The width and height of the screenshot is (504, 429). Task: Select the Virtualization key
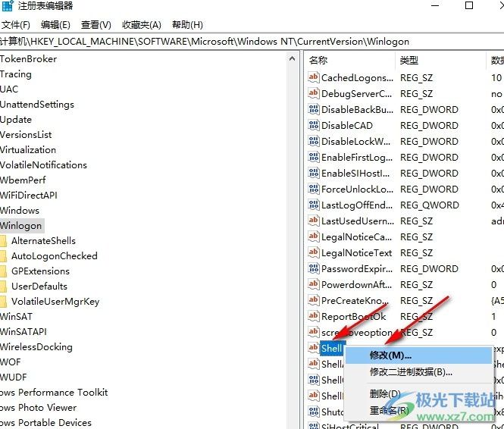click(28, 150)
